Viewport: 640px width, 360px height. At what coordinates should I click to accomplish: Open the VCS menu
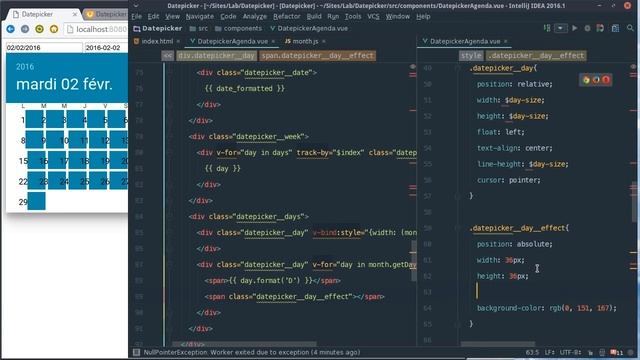373,17
